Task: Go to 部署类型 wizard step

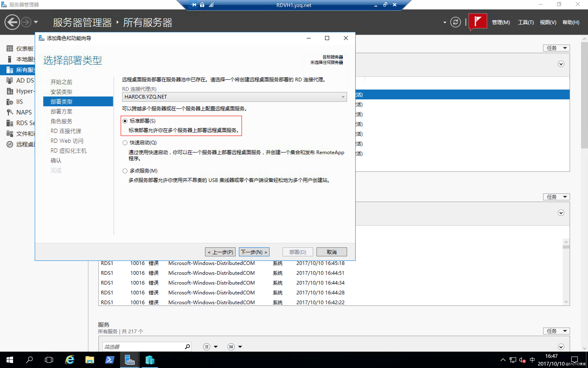Action: pyautogui.click(x=78, y=101)
